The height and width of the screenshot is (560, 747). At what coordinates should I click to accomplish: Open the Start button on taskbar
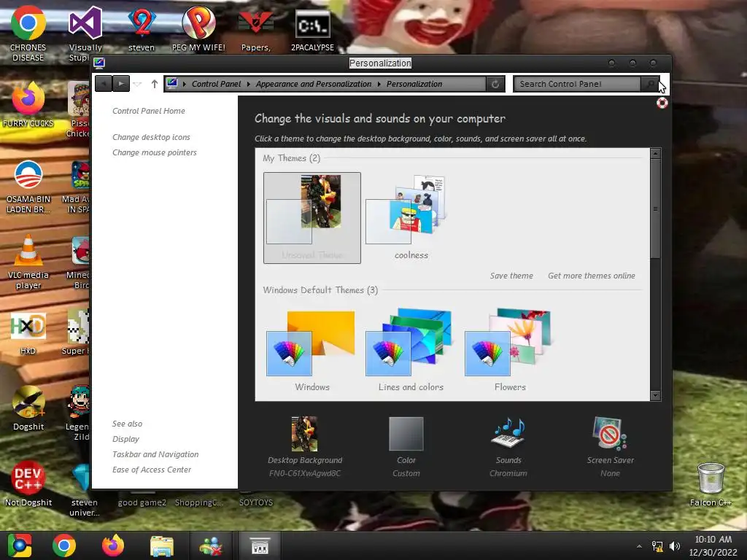point(19,545)
